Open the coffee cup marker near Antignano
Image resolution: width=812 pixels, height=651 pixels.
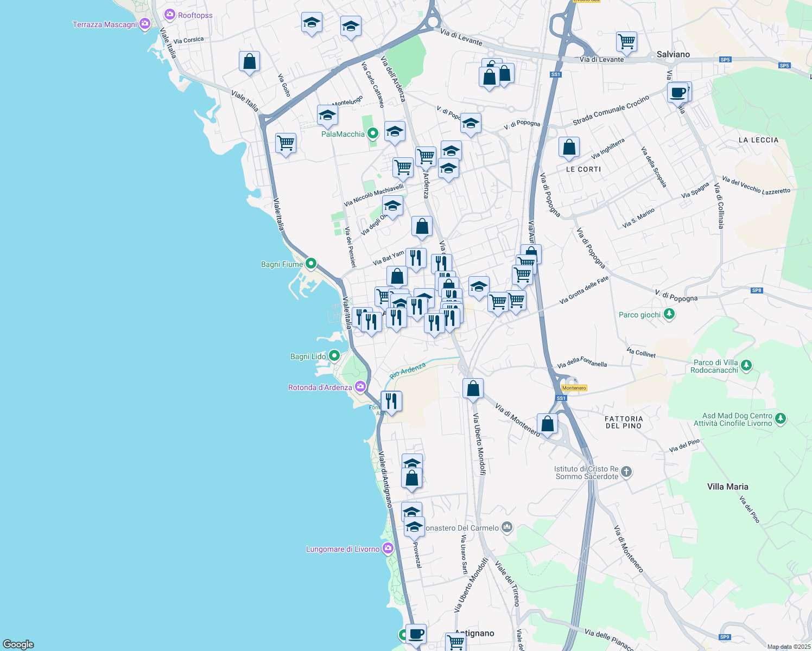pyautogui.click(x=416, y=634)
